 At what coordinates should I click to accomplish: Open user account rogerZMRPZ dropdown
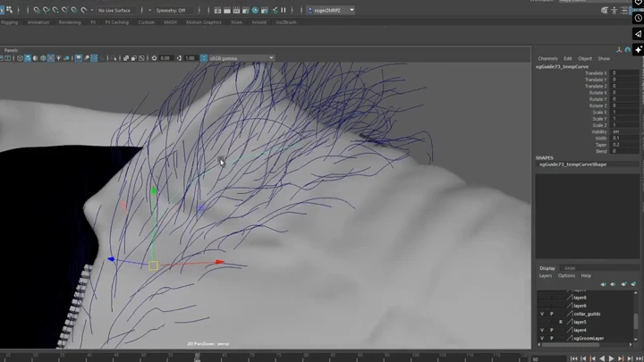tap(331, 10)
